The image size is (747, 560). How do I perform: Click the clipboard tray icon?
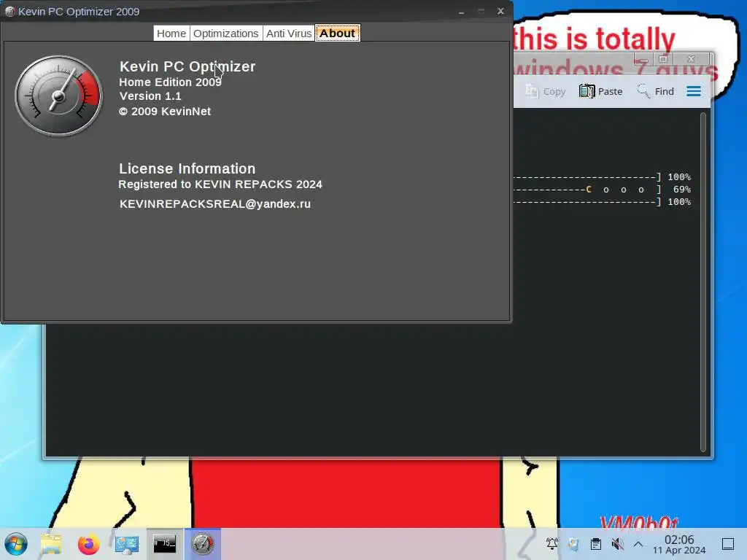[595, 544]
